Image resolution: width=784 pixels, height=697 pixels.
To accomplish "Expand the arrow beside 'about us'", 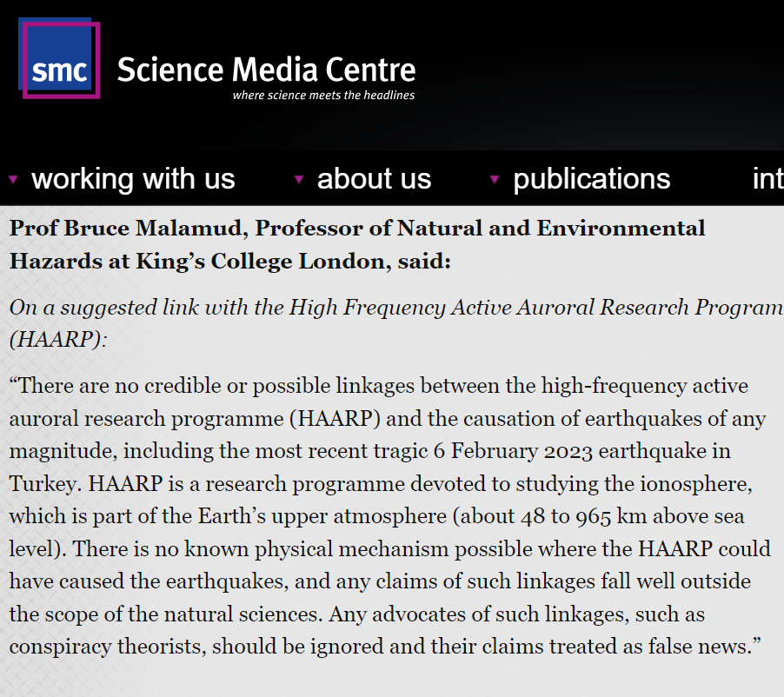I will [x=299, y=179].
